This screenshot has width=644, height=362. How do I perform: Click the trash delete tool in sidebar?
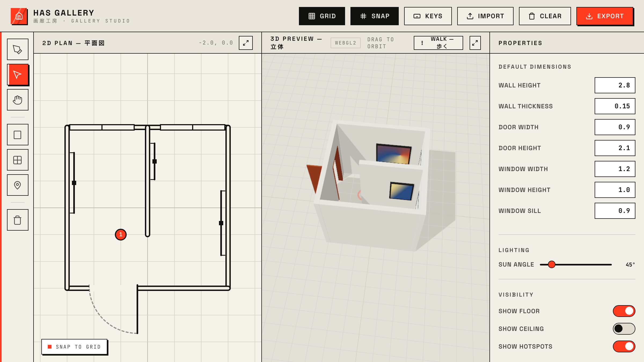click(x=17, y=220)
